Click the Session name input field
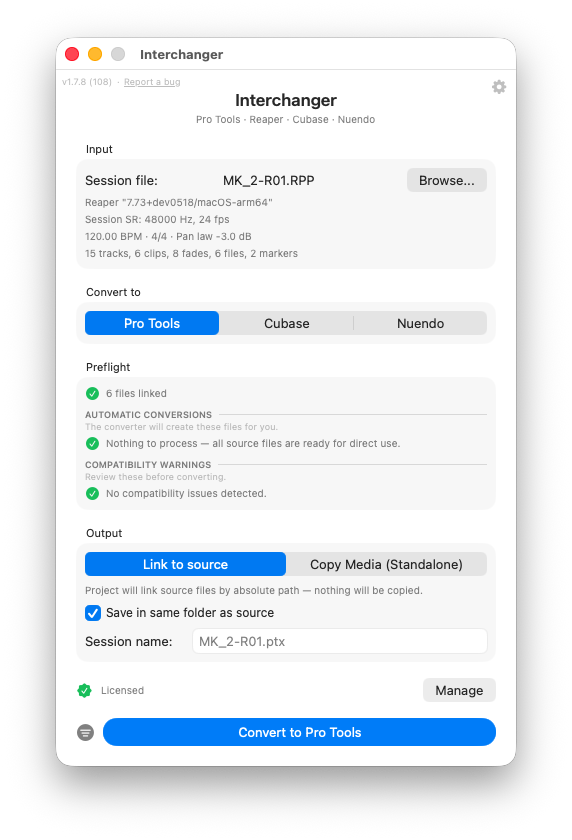Image resolution: width=572 pixels, height=840 pixels. coord(340,641)
